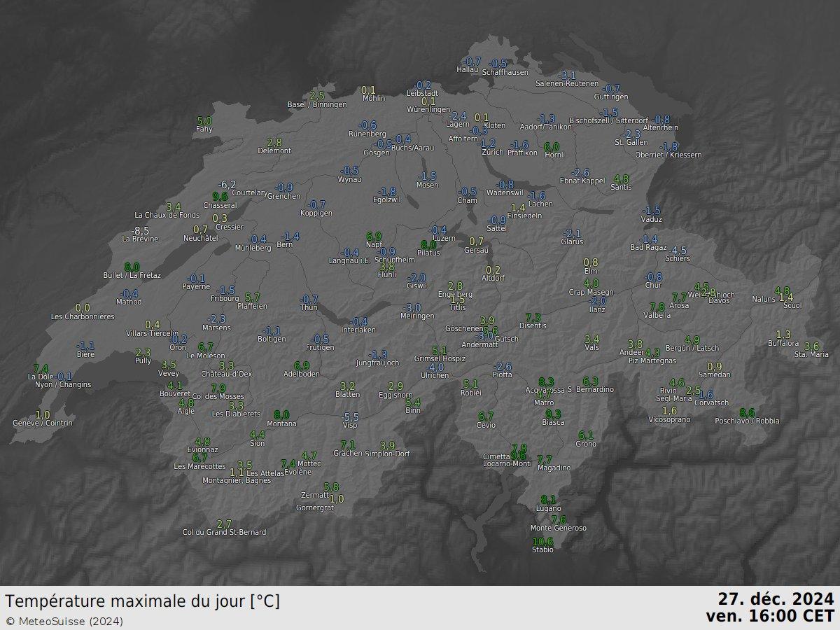Screen dimensions: 840x630
Task: Click the Stabio station label
Action: 542,549
